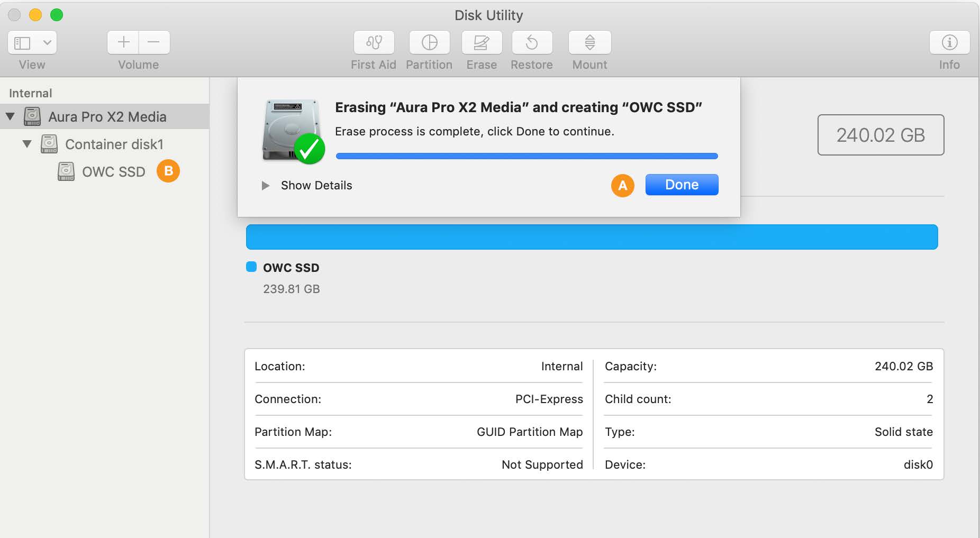Click the Done button
This screenshot has height=538, width=980.
click(x=682, y=185)
